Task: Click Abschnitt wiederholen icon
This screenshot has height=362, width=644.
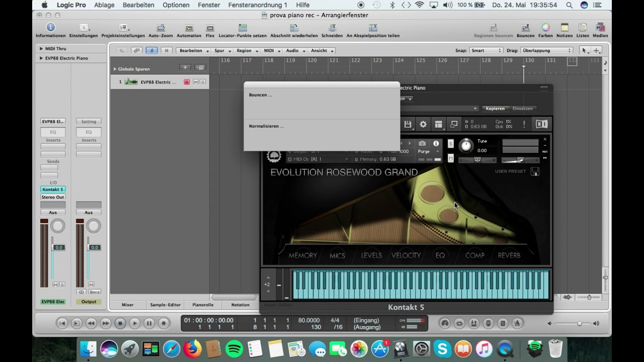Action: pos(294,28)
